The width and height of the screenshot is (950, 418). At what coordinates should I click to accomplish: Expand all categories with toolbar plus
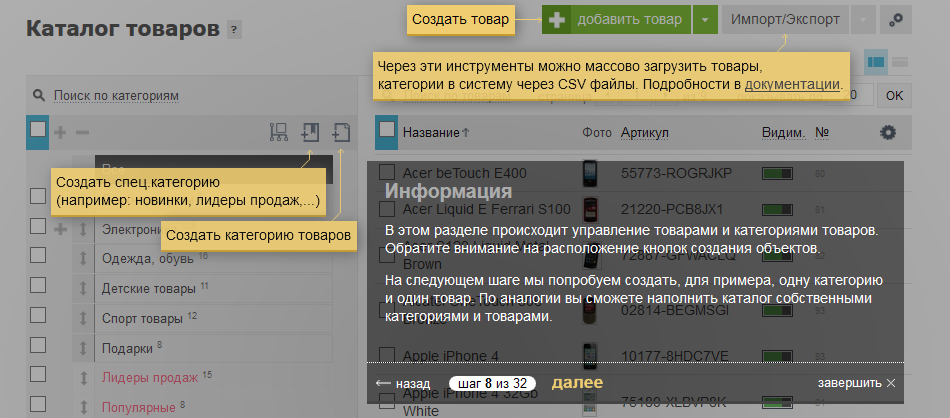pos(60,132)
